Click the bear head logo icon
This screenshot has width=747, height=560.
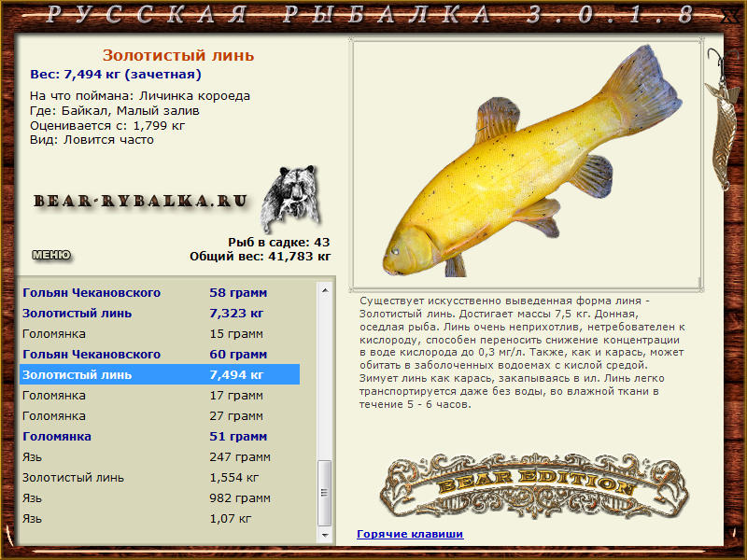pos(289,199)
